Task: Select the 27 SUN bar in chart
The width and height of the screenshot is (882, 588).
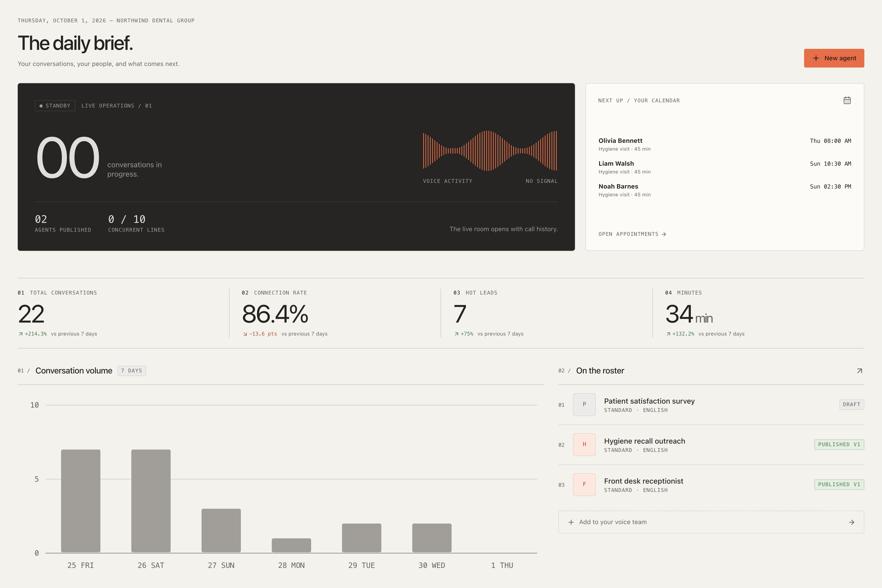Action: tap(221, 531)
